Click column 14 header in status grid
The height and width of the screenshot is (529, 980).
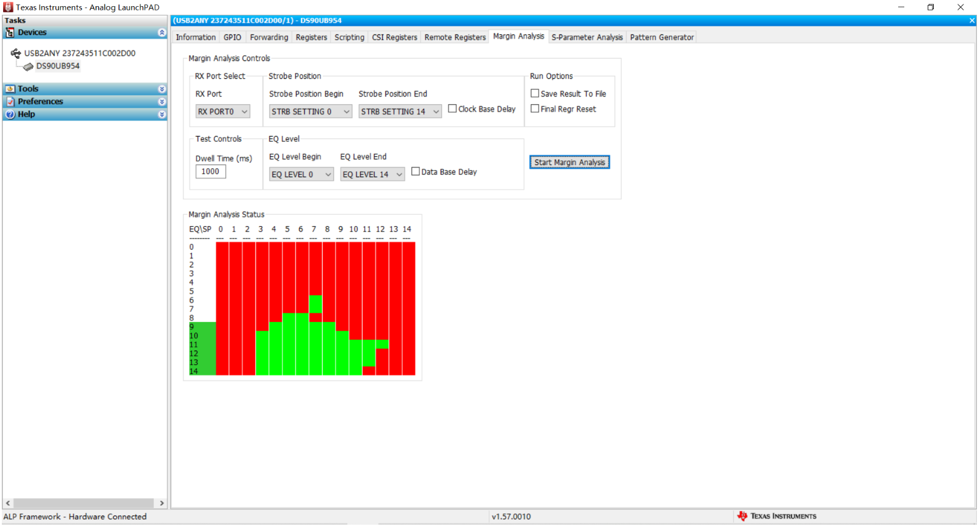point(407,229)
